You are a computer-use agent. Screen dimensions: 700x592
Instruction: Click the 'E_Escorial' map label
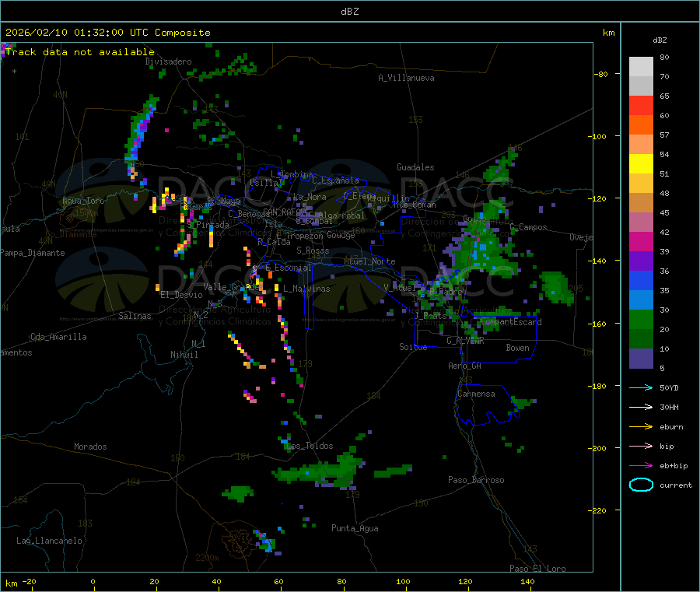tap(288, 268)
